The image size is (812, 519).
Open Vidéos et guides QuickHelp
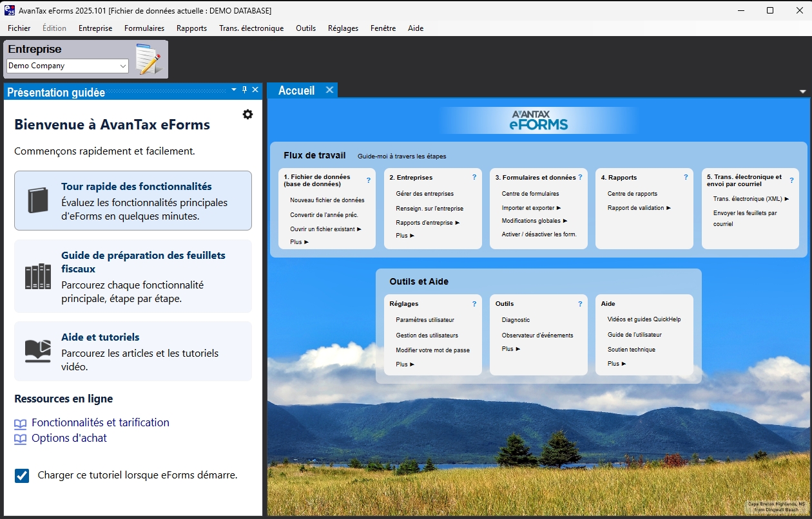(x=644, y=319)
